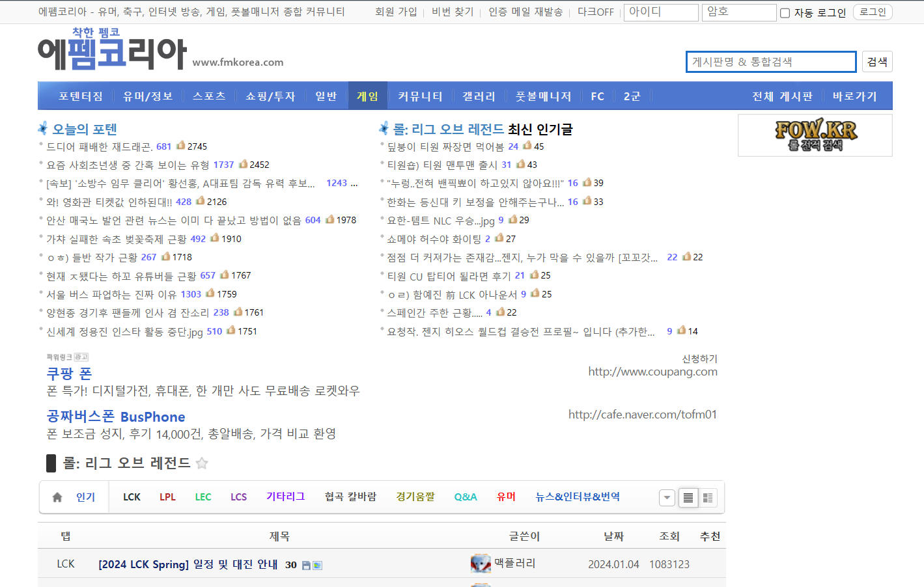The width and height of the screenshot is (924, 587).
Task: Open the 포텐터짐 menu
Action: pos(81,96)
